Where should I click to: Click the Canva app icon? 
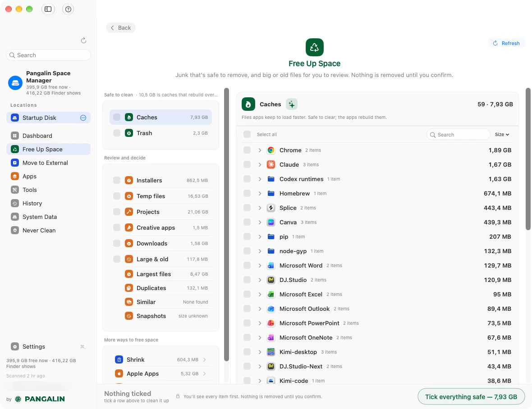tap(271, 222)
